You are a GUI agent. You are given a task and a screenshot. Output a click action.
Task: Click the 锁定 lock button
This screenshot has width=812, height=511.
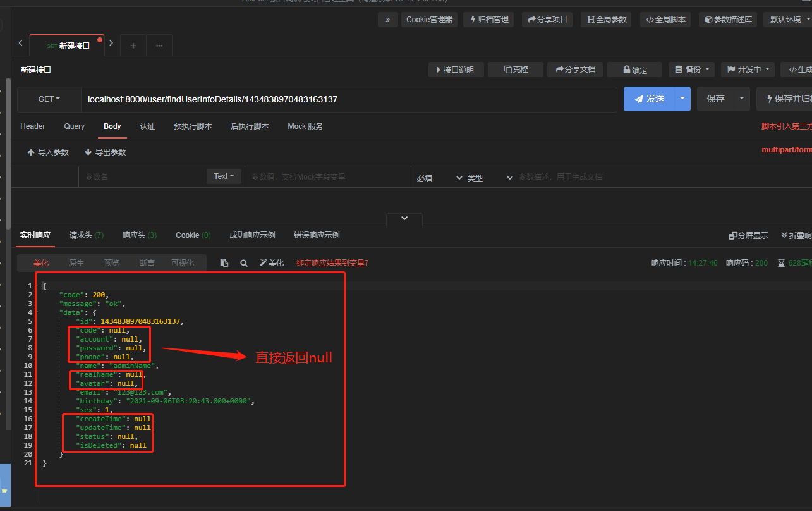tap(634, 70)
